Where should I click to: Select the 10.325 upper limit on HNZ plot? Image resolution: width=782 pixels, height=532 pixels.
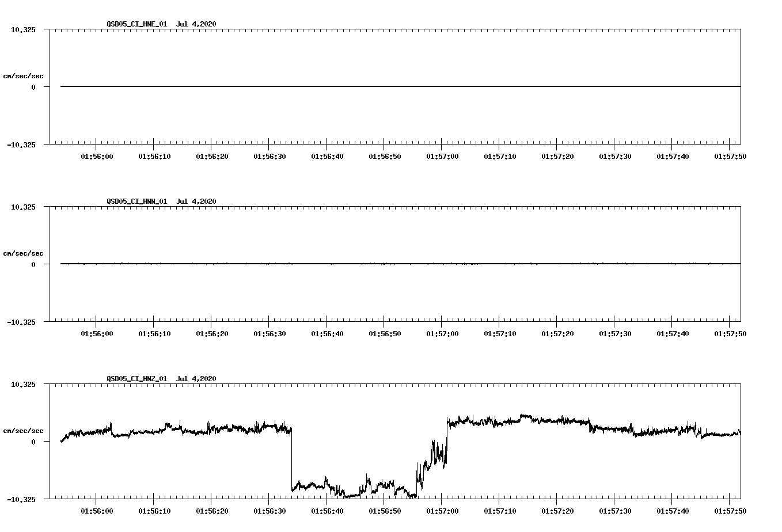[23, 384]
